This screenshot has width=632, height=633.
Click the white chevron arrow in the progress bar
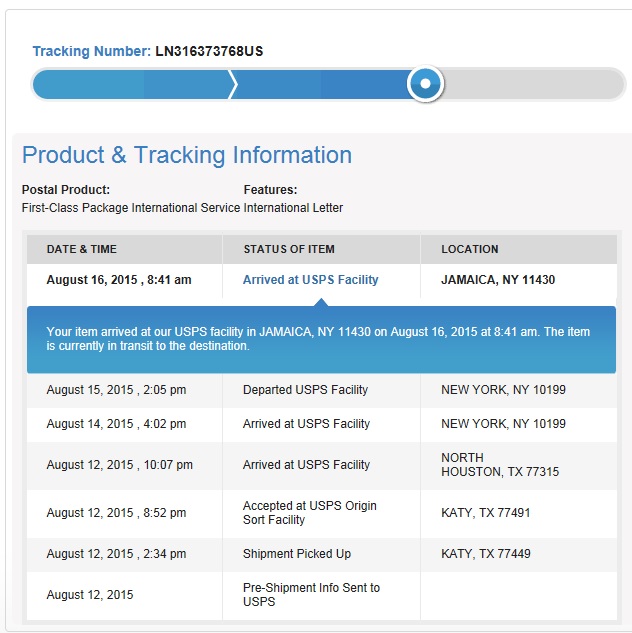233,85
